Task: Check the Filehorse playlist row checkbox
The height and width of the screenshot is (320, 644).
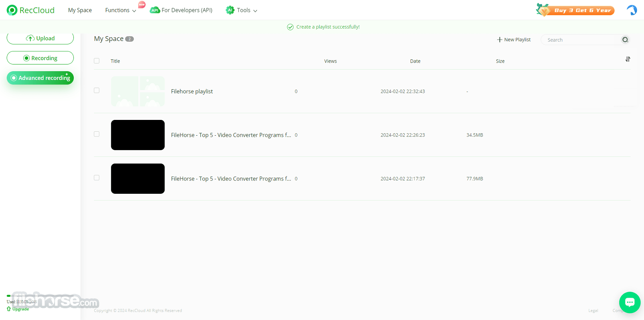Action: point(97,90)
